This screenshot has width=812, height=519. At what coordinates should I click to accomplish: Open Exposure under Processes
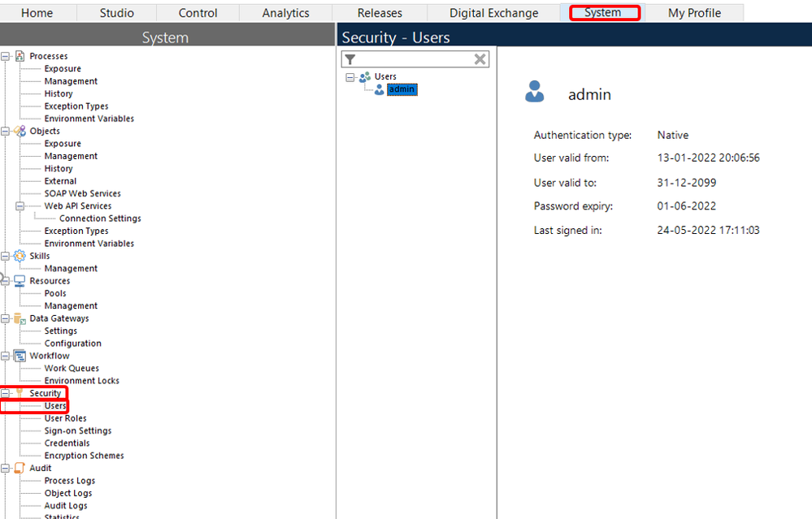63,68
